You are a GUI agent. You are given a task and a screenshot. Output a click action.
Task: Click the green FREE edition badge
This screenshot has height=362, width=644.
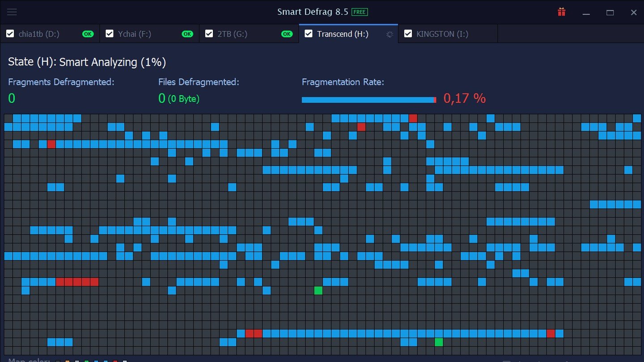point(360,12)
